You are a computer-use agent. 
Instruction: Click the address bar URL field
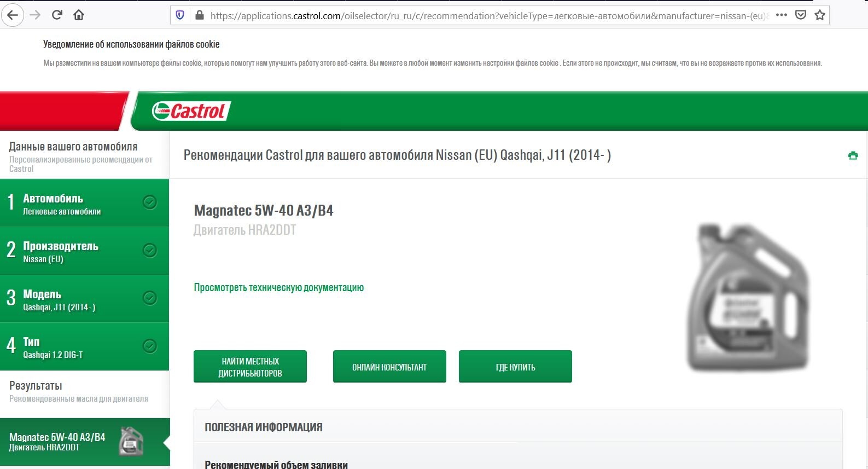[490, 15]
